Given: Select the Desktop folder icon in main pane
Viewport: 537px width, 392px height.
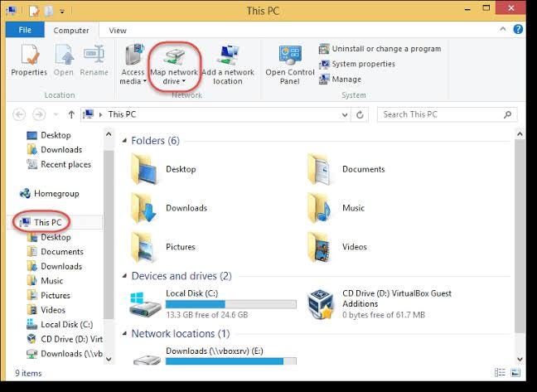Looking at the screenshot, I should tap(144, 169).
